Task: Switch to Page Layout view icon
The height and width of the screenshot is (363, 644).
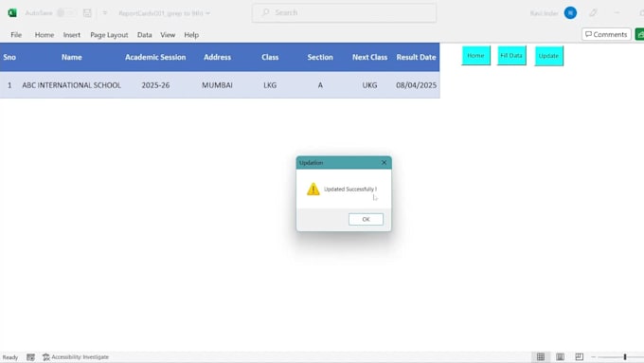Action: [x=560, y=356]
